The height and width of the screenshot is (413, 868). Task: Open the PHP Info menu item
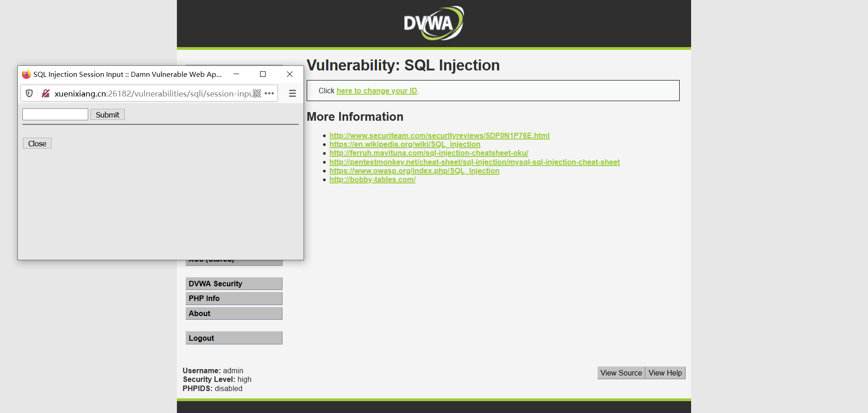click(x=234, y=298)
